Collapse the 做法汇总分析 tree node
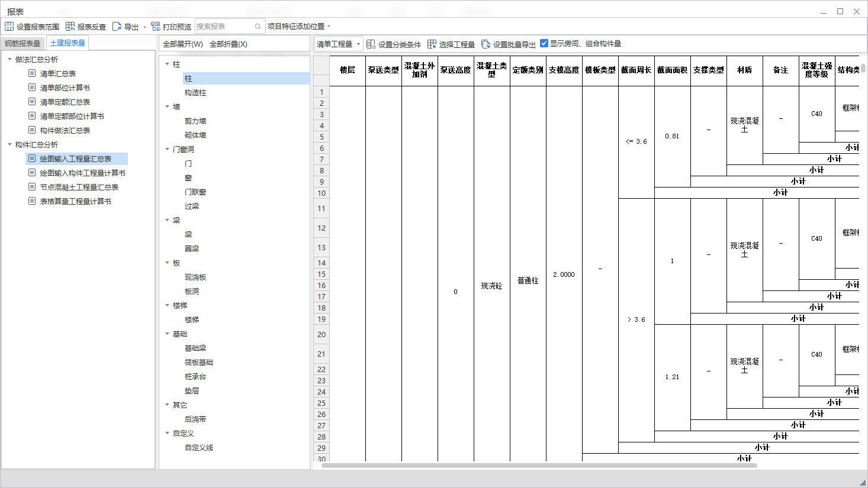The image size is (868, 488). (x=9, y=59)
